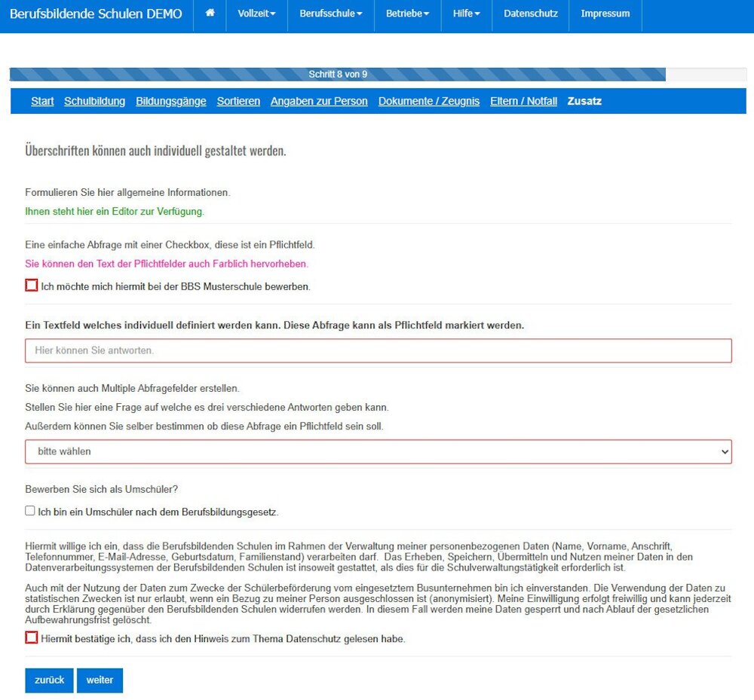Go to the Schulbildung step
The height and width of the screenshot is (700, 754).
94,101
